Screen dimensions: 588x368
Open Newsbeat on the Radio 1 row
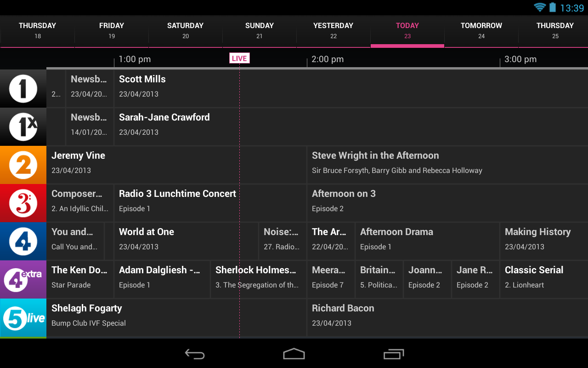90,88
